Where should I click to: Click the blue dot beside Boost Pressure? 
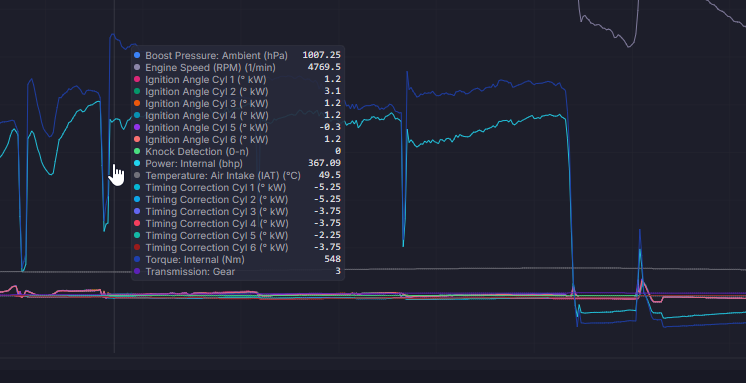[137, 56]
